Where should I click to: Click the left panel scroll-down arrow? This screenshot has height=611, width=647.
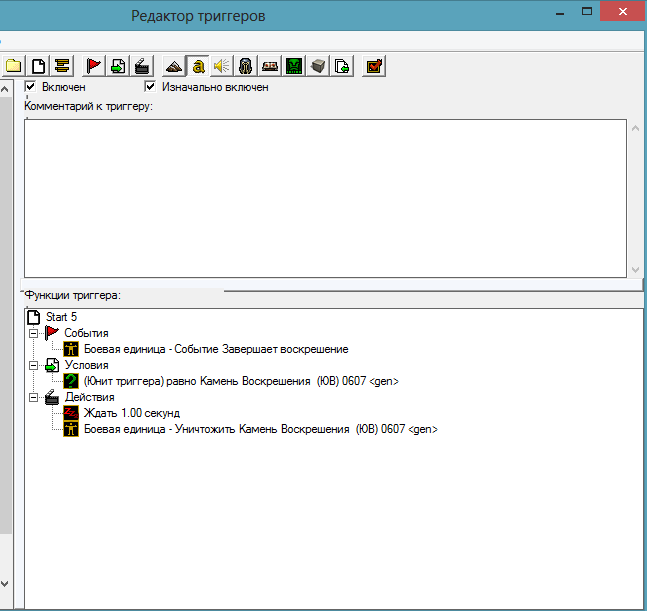(5, 584)
